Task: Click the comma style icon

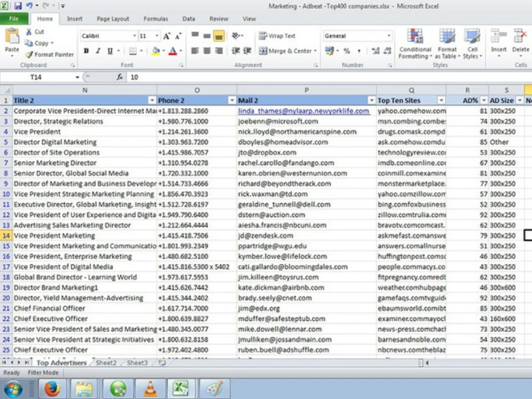Action: click(x=359, y=51)
